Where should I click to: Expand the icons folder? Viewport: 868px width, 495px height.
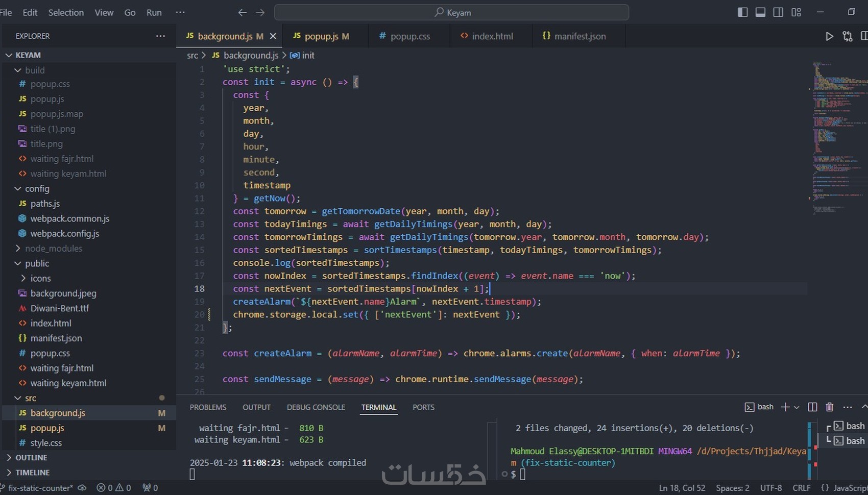click(88, 278)
